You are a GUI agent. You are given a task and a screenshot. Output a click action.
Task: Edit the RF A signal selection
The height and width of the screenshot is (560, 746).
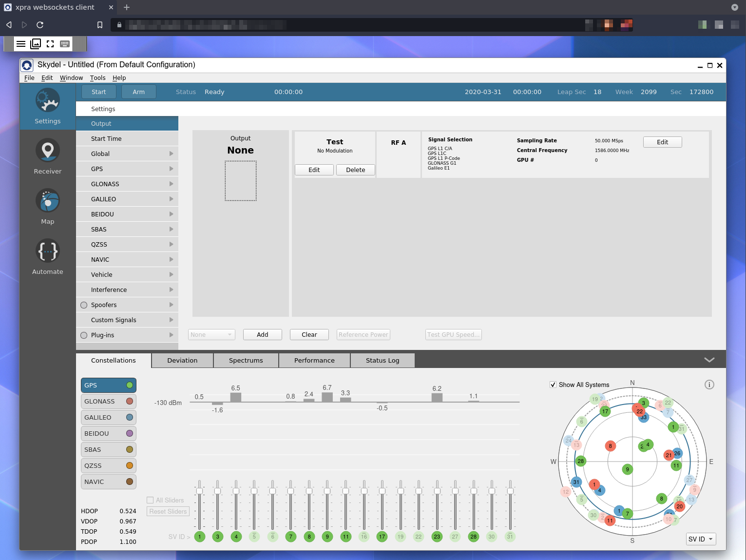(663, 142)
